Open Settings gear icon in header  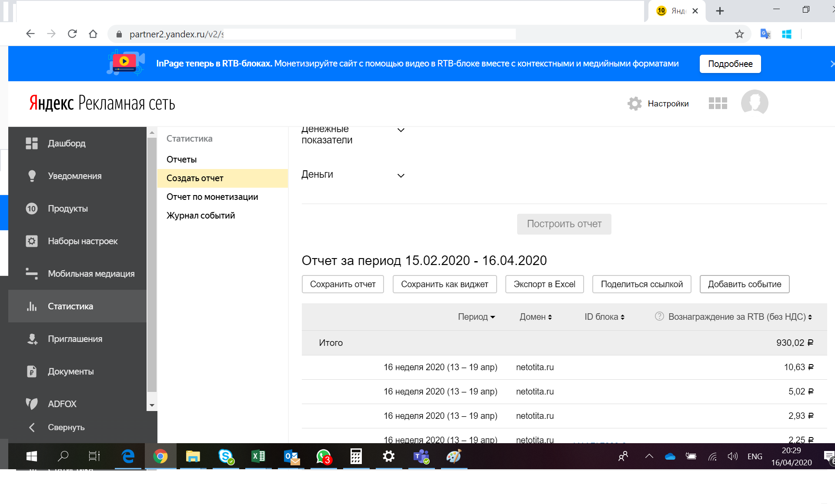635,103
